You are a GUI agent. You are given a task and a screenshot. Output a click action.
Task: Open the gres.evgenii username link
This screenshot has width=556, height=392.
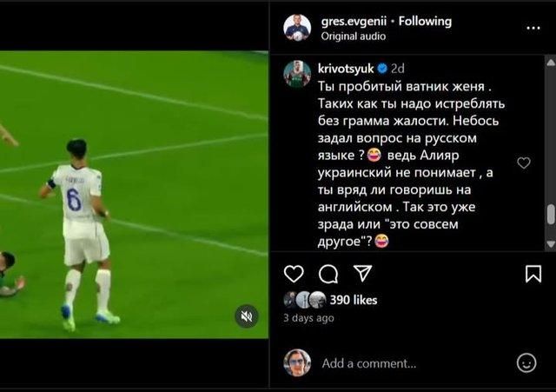354,22
